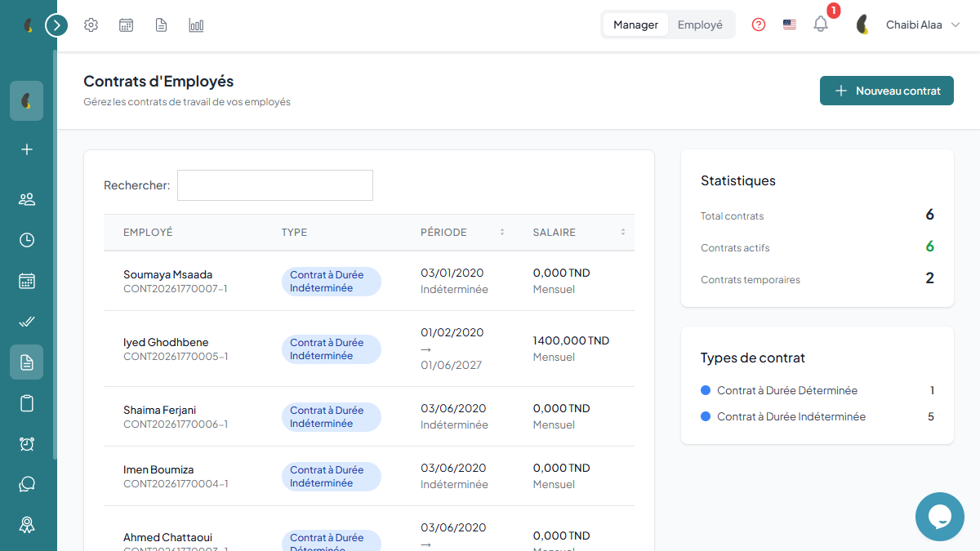This screenshot has height=551, width=980.
Task: Open the clock icon in sidebar
Action: (x=27, y=240)
